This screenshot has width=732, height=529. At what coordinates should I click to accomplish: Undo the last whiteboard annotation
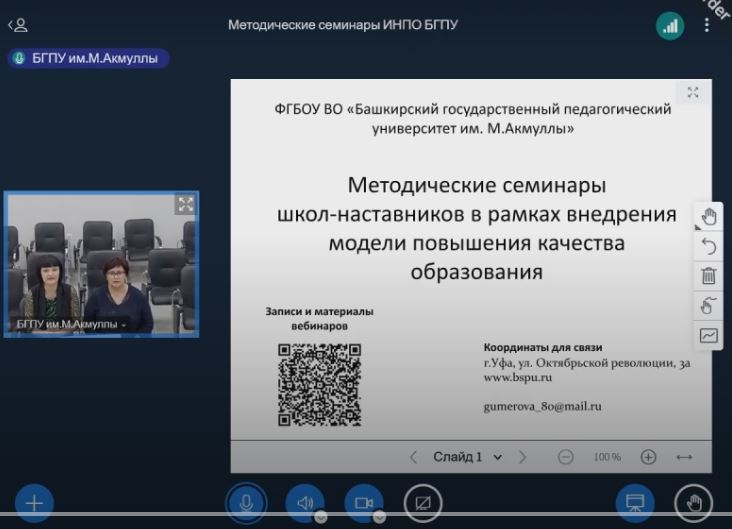[708, 246]
